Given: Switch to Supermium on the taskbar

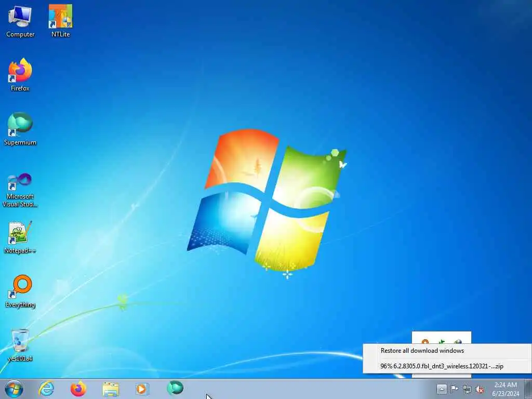Looking at the screenshot, I should coord(175,388).
